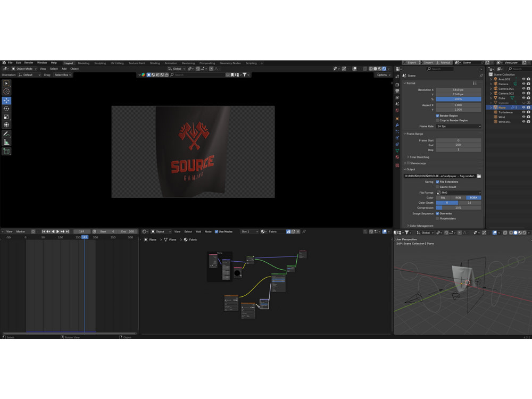Switch to the Modeling workspace tab
Image resolution: width=532 pixels, height=399 pixels.
[x=84, y=63]
